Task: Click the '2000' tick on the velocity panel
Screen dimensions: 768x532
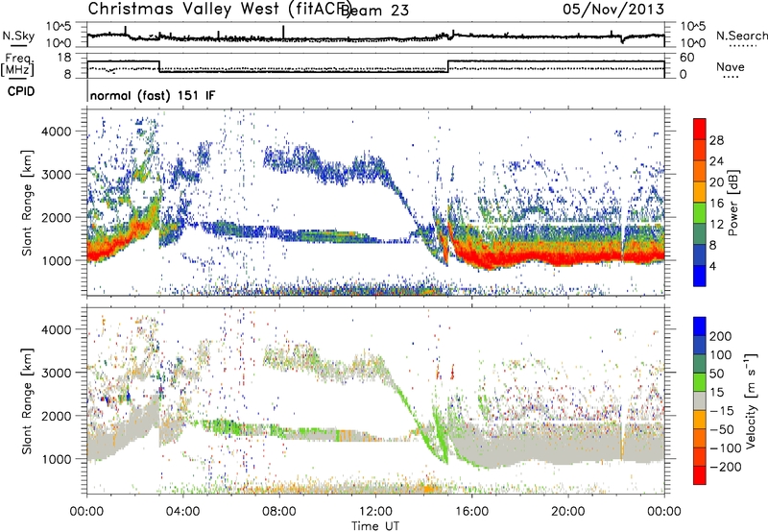Action: 56,416
